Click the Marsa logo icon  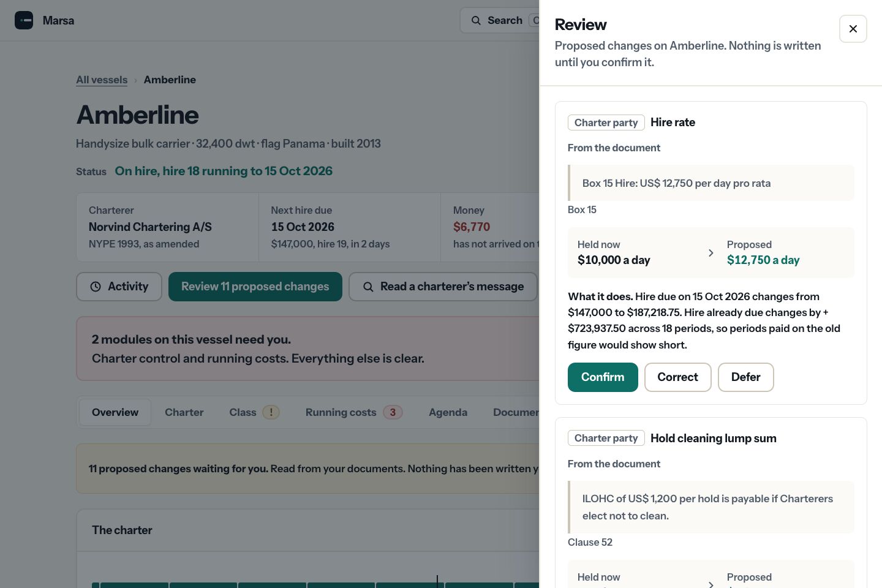click(24, 20)
